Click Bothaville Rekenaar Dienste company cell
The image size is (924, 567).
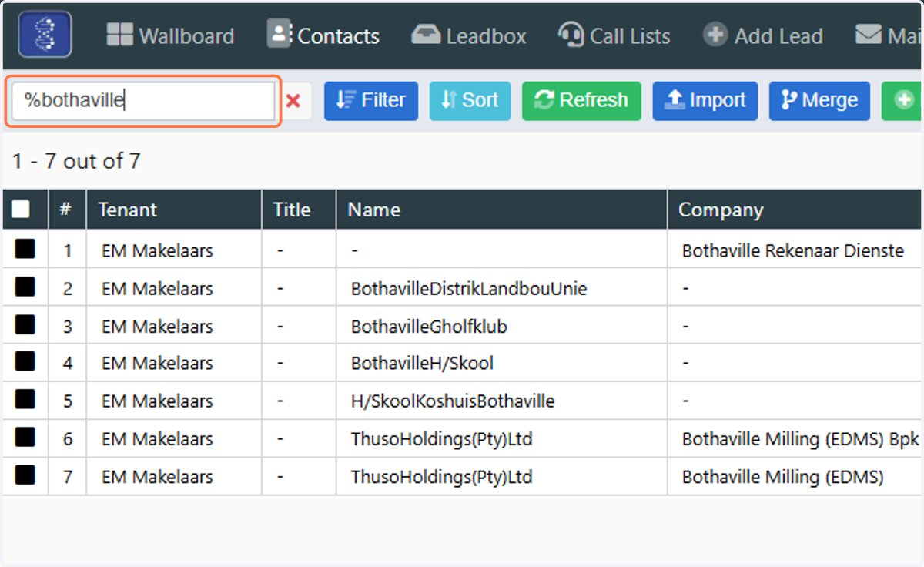(793, 250)
